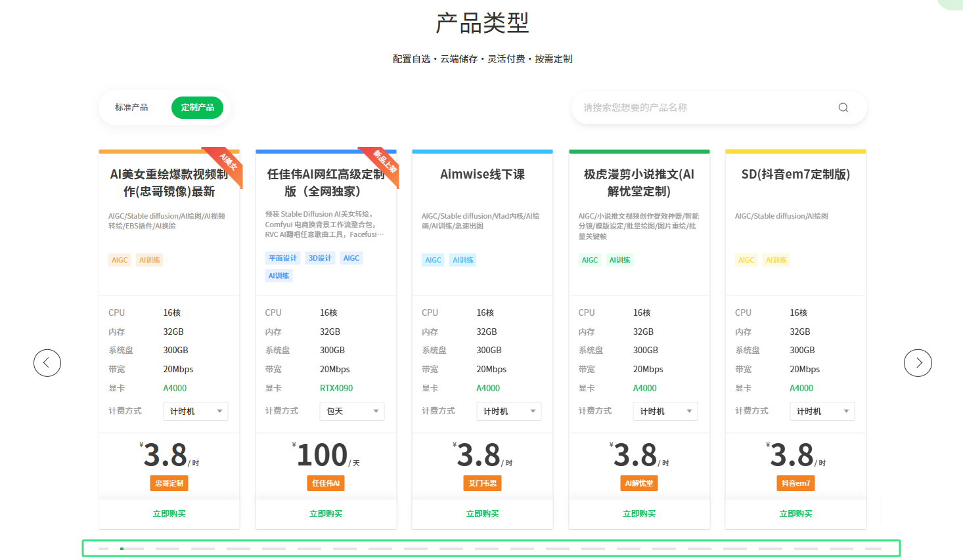963x560 pixels.
Task: Click the first carousel page indicator
Action: coord(103,549)
